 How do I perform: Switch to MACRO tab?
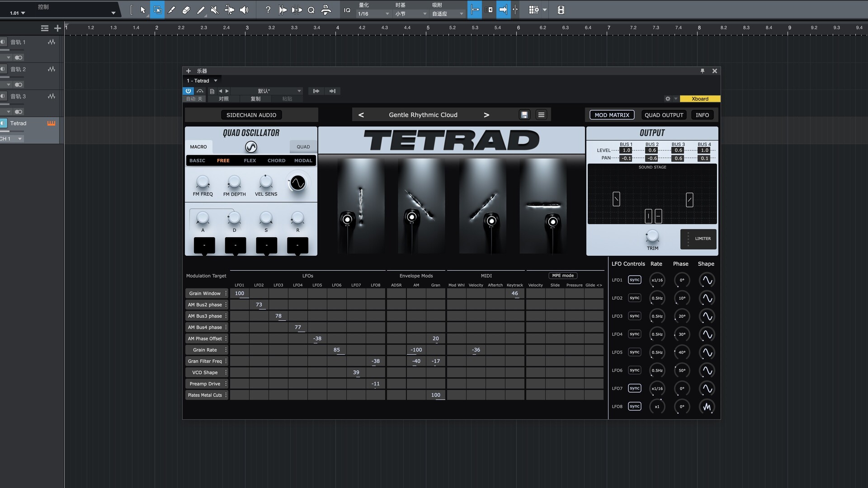tap(198, 147)
